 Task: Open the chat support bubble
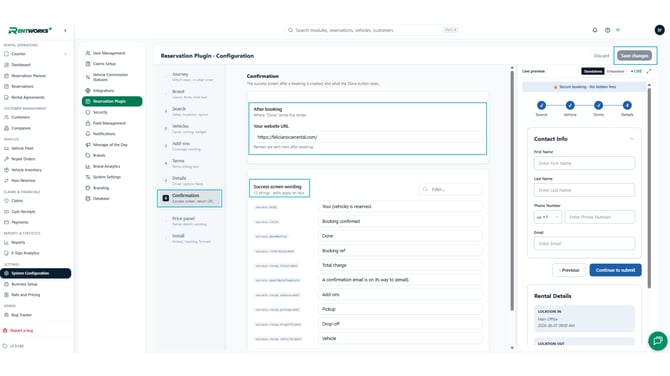657,341
